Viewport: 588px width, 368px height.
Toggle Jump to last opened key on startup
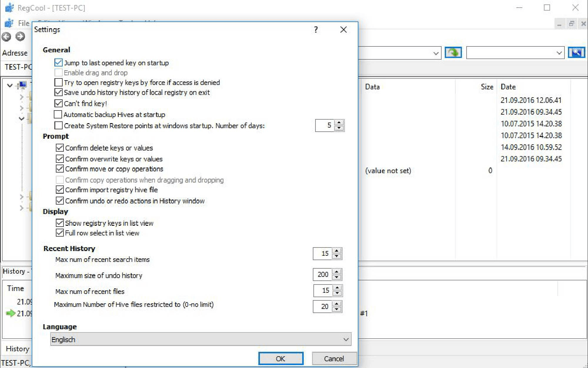pos(59,63)
